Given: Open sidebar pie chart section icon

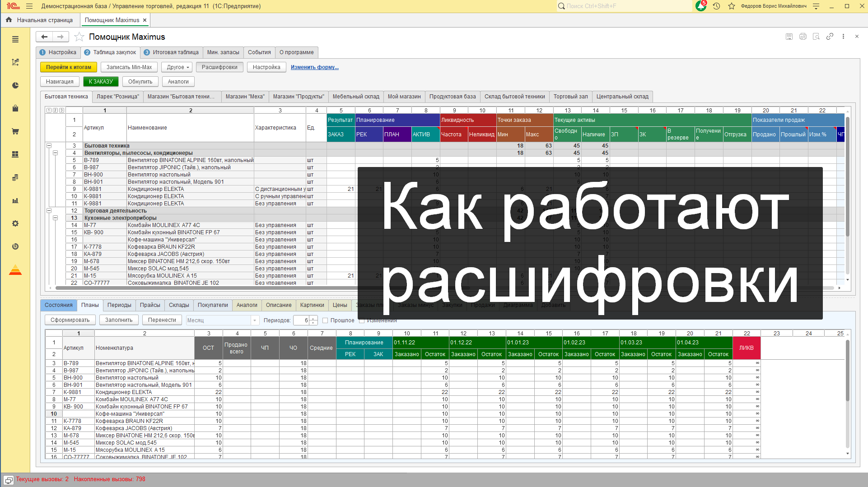Looking at the screenshot, I should (x=15, y=85).
